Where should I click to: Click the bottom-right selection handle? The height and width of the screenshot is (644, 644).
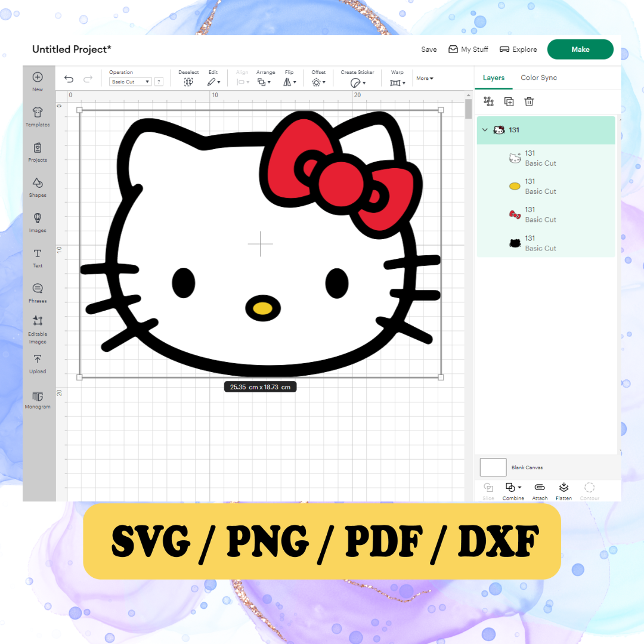click(441, 377)
